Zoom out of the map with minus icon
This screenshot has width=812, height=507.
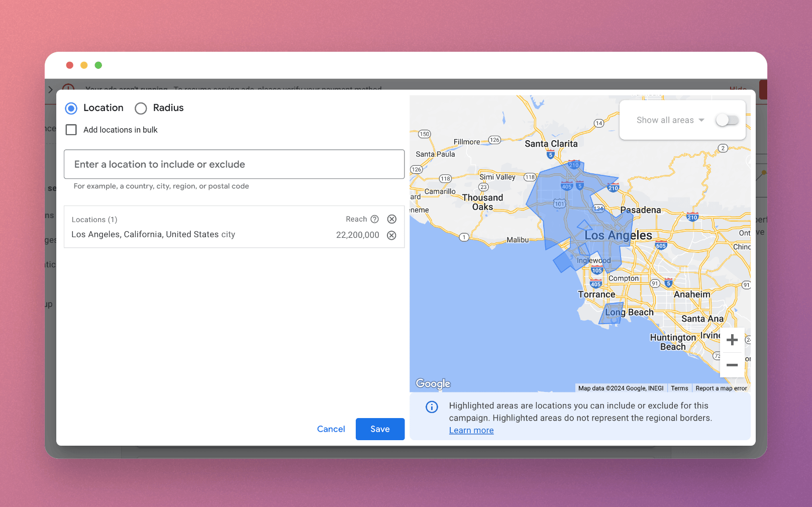coord(733,365)
